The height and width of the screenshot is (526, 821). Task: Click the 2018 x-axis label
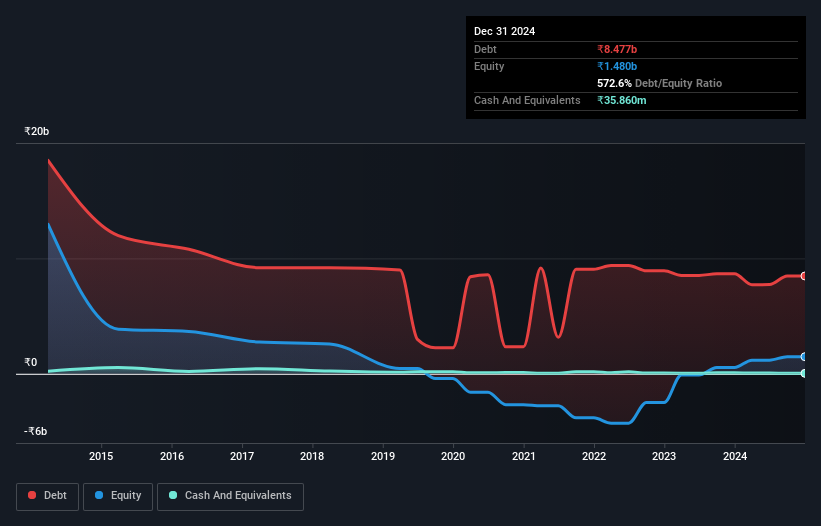pos(312,456)
